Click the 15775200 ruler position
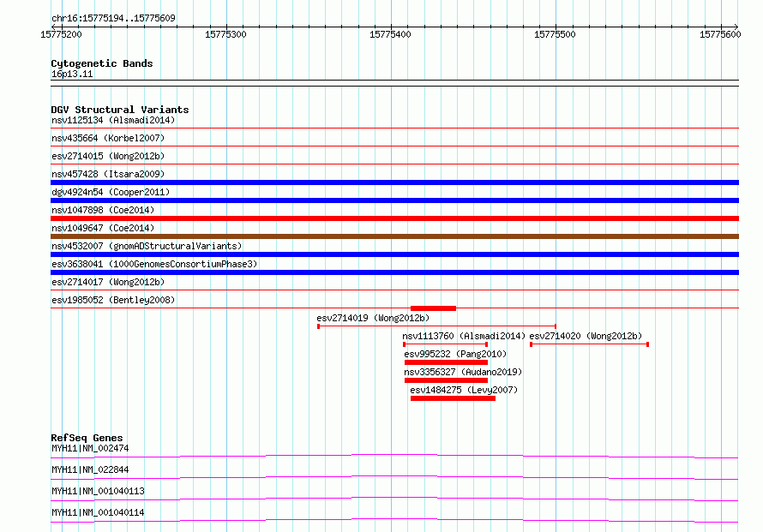This screenshot has width=763, height=532. [62, 34]
